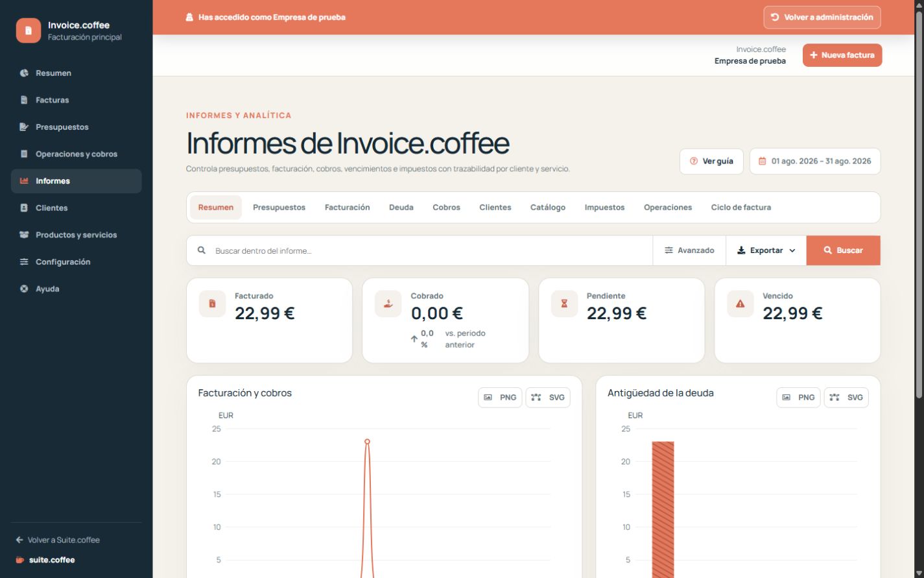Click the Invoice.coffee logo icon
This screenshot has width=924, height=578.
pyautogui.click(x=29, y=30)
